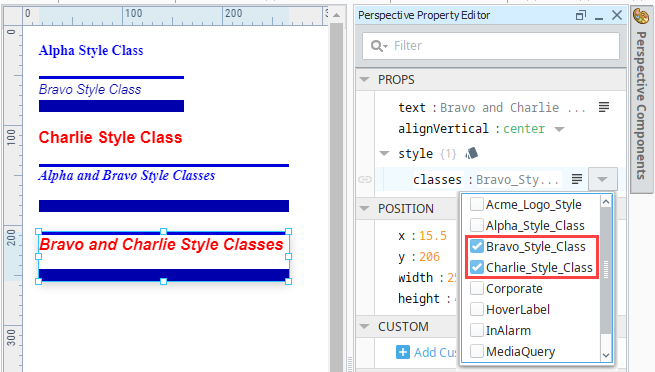Pop out the Property Editor panel
655x372 pixels.
click(x=581, y=15)
